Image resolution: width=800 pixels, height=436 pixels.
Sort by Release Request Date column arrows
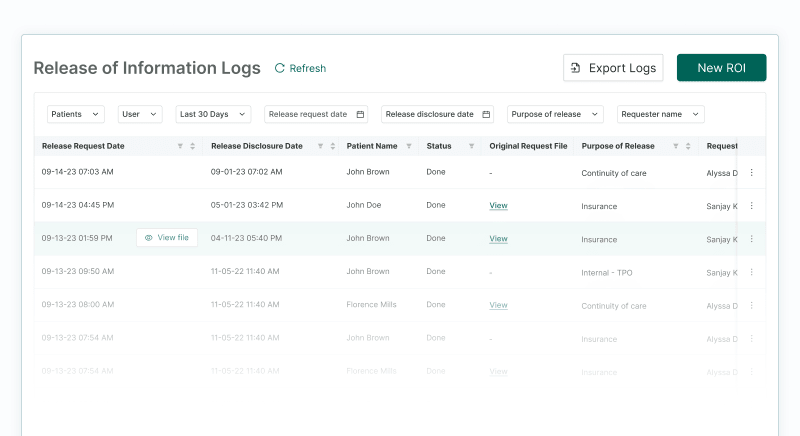(192, 146)
